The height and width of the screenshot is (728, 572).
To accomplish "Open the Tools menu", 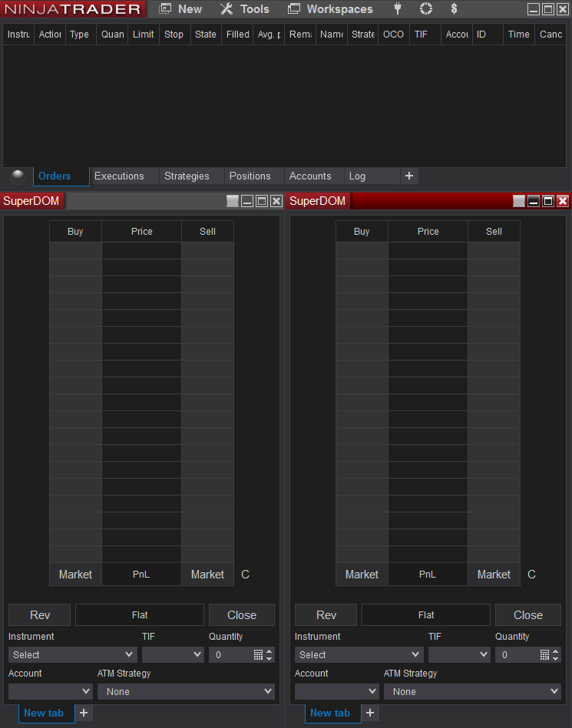I will [x=245, y=8].
